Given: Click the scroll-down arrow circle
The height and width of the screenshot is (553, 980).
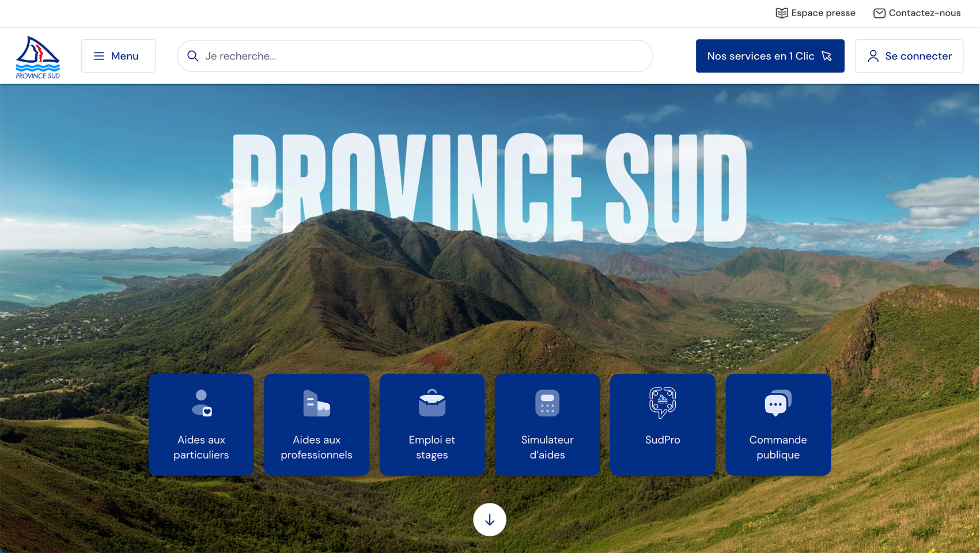Looking at the screenshot, I should [x=490, y=520].
